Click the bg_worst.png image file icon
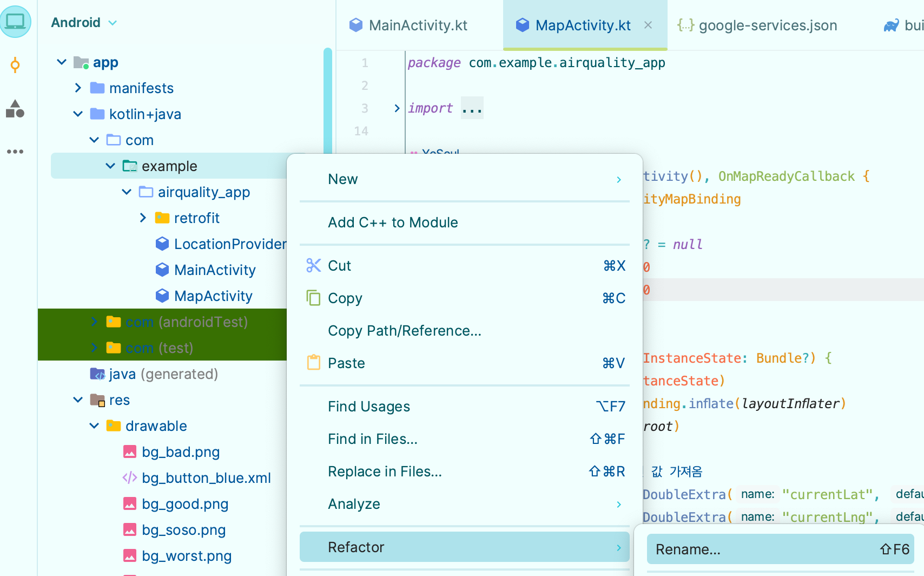The height and width of the screenshot is (576, 924). pyautogui.click(x=130, y=555)
